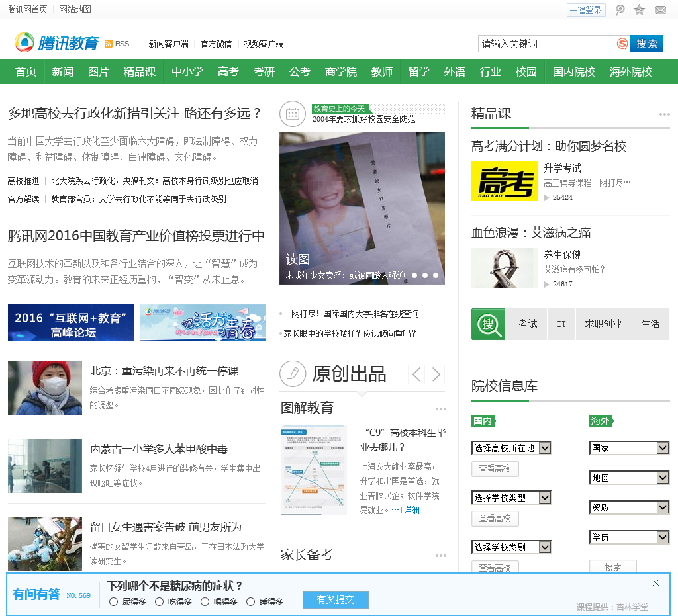This screenshot has height=616, width=678.
Task: Open the AIDS ribbon course thumbnail
Action: point(504,268)
